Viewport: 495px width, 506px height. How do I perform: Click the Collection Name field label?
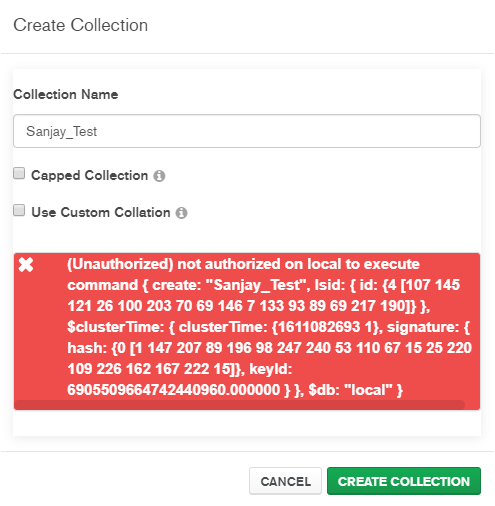pyautogui.click(x=66, y=94)
